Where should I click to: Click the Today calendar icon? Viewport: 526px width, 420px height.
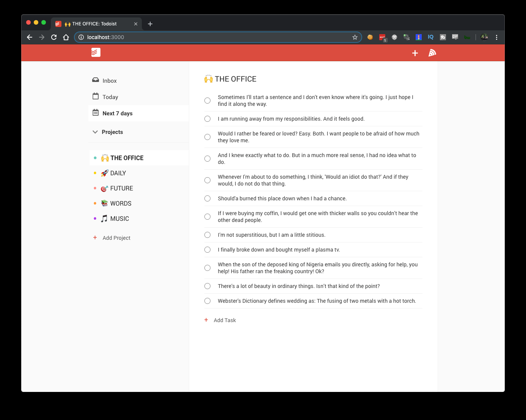[x=95, y=96]
